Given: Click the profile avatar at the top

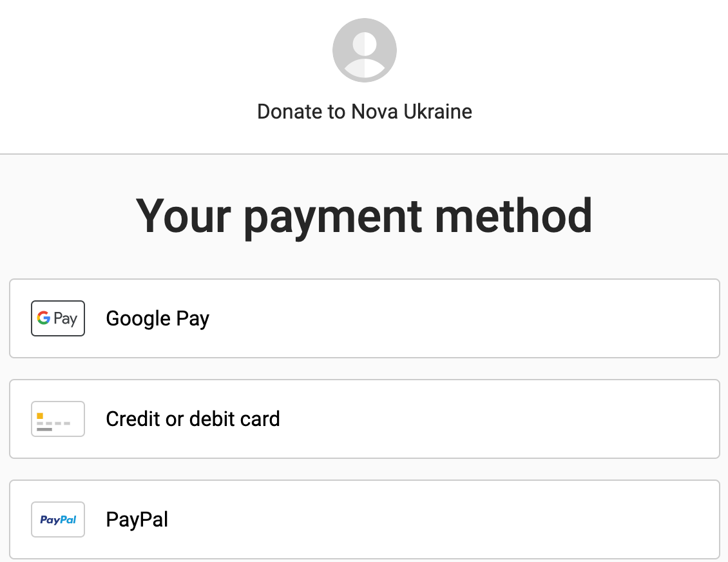Looking at the screenshot, I should (x=365, y=50).
